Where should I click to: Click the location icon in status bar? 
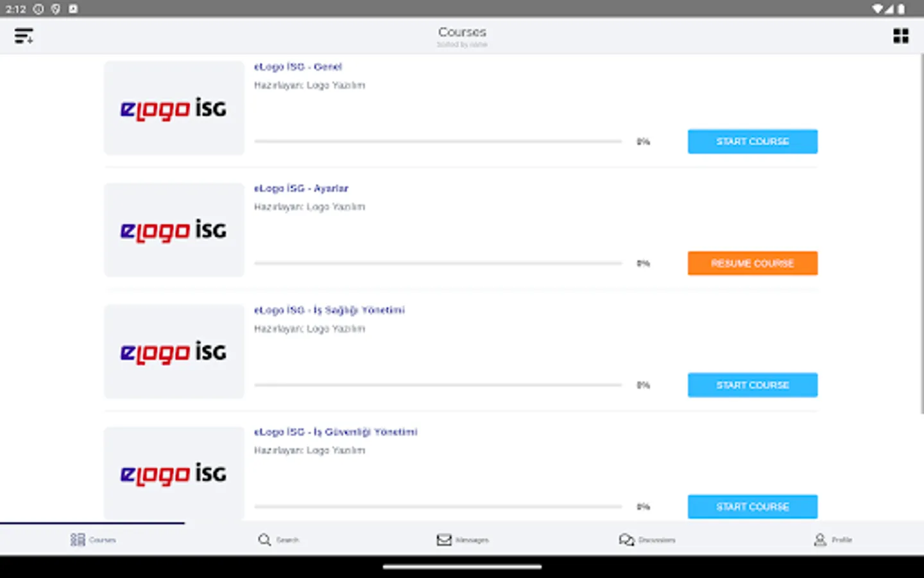[56, 9]
